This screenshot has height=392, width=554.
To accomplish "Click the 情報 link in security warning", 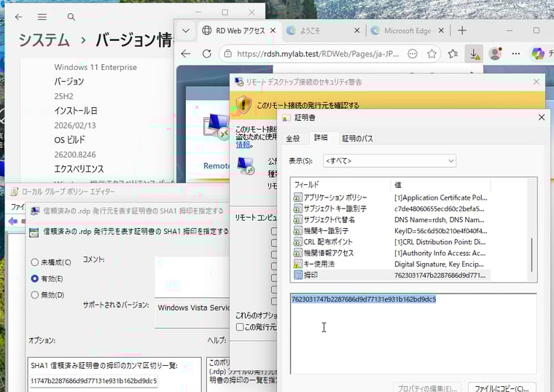I will click(x=243, y=144).
